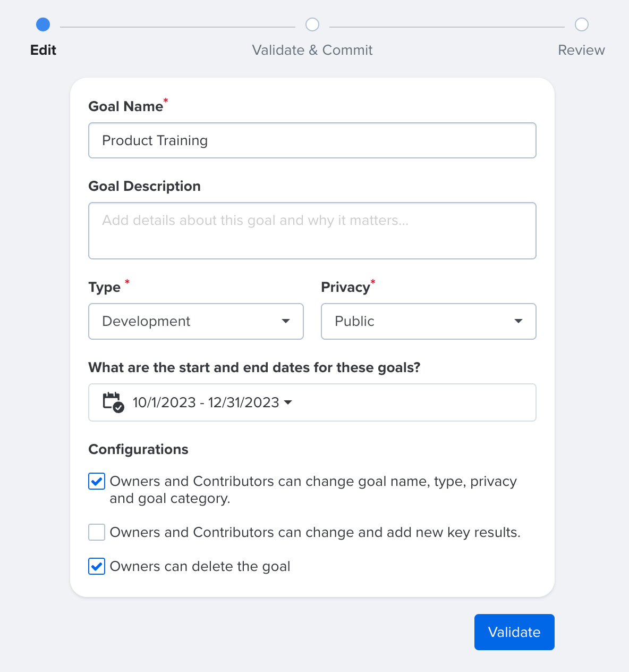Switch to the Review step
This screenshot has height=672, width=629.
tap(581, 50)
